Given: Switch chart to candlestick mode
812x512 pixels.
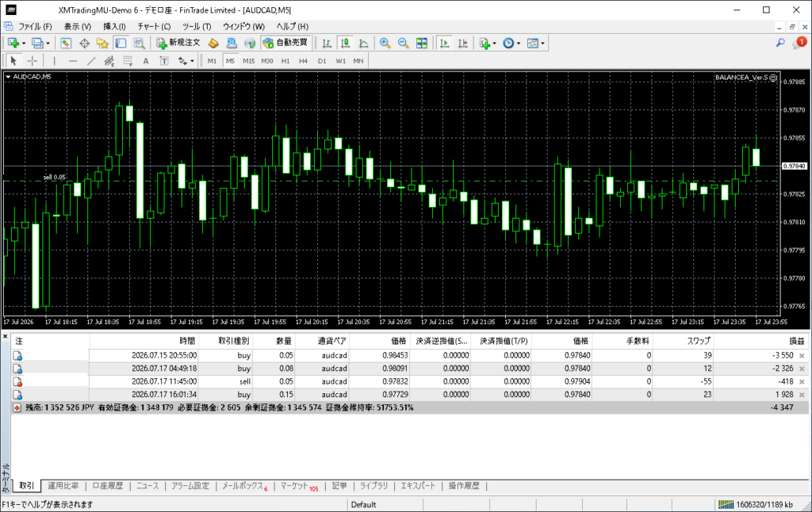Looking at the screenshot, I should point(345,43).
